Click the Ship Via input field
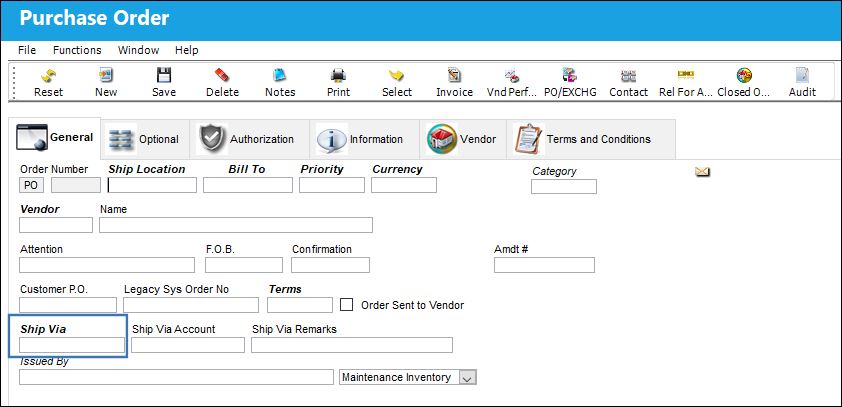 click(72, 345)
